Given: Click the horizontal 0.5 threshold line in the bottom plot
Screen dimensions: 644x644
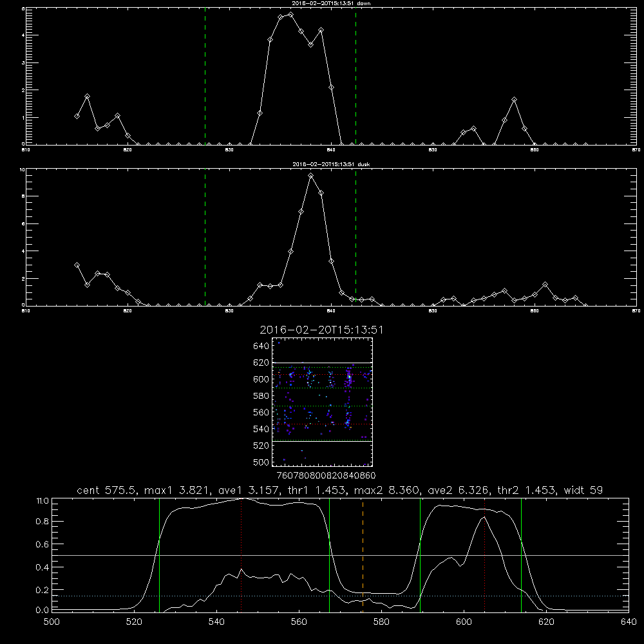Looking at the screenshot, I should [340, 555].
